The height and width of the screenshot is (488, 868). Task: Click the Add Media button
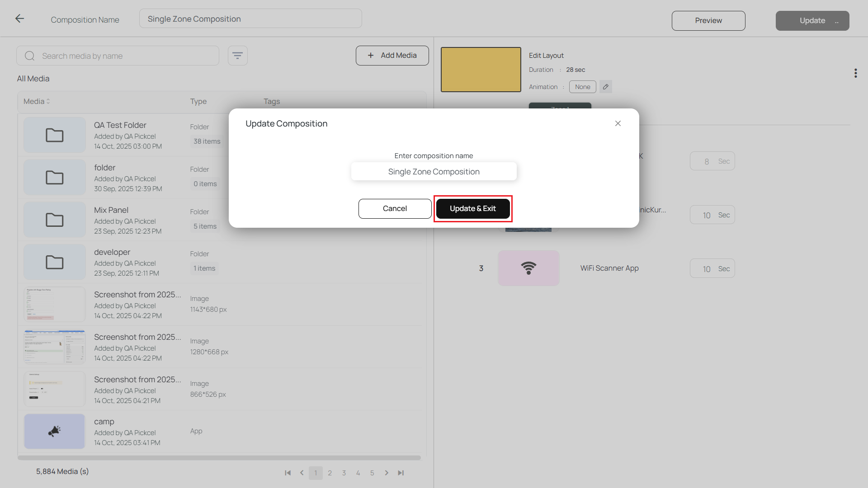click(392, 55)
